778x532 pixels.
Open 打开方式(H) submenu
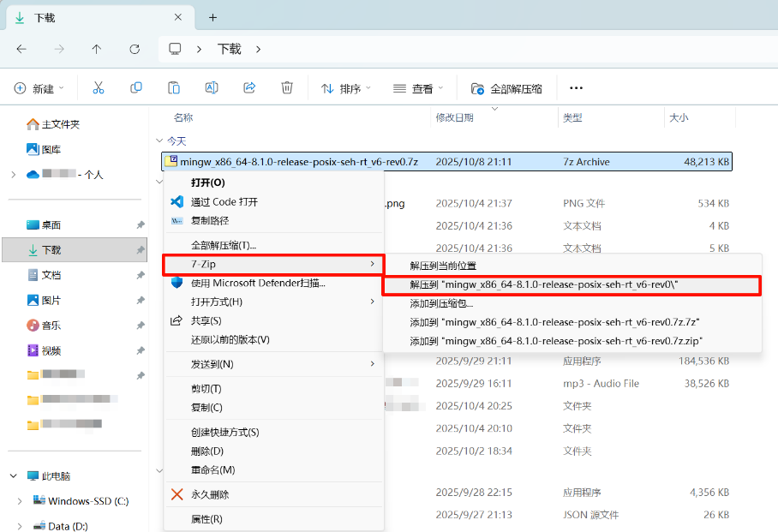coord(274,302)
